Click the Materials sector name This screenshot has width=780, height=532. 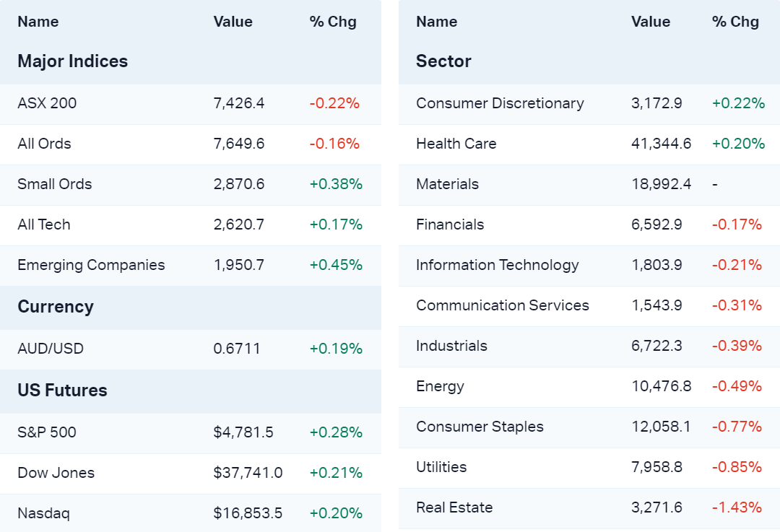pyautogui.click(x=447, y=184)
